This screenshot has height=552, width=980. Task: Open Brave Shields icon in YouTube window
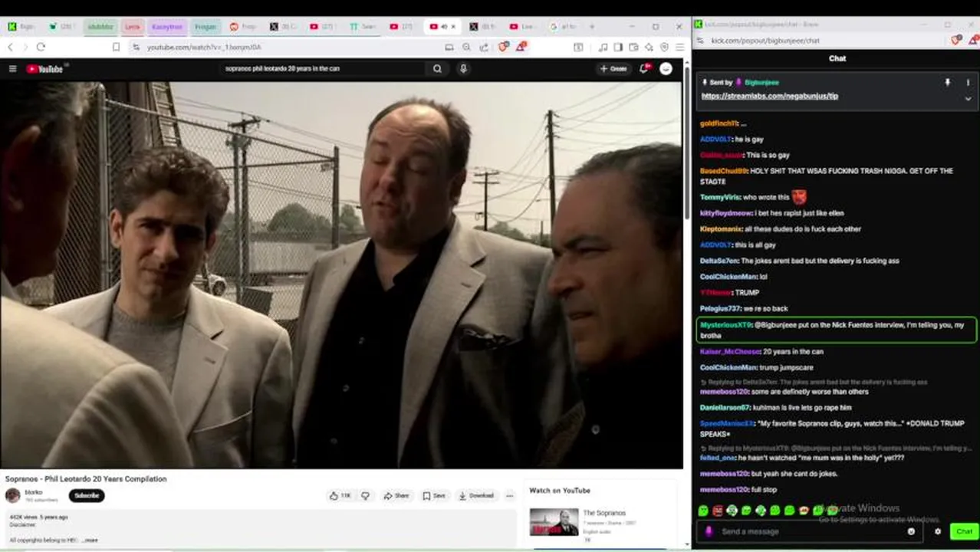click(x=503, y=47)
